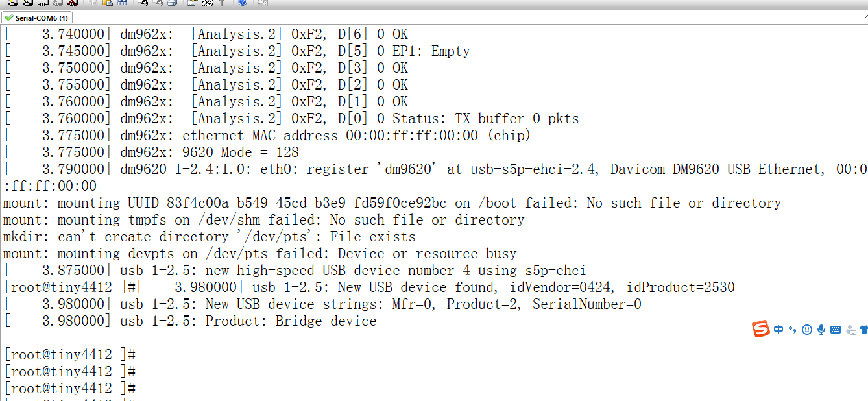This screenshot has width=868, height=401.
Task: Open Session Options from the toolbar
Action: coord(192,3)
